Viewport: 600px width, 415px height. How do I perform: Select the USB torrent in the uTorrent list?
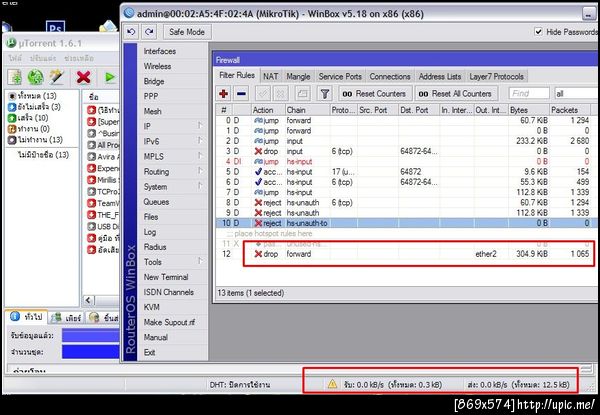[x=103, y=226]
